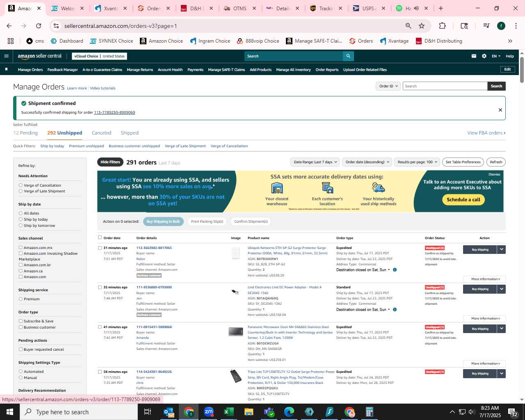525x420 pixels.
Task: Check the Buyer requested cancel box
Action: coord(21,349)
